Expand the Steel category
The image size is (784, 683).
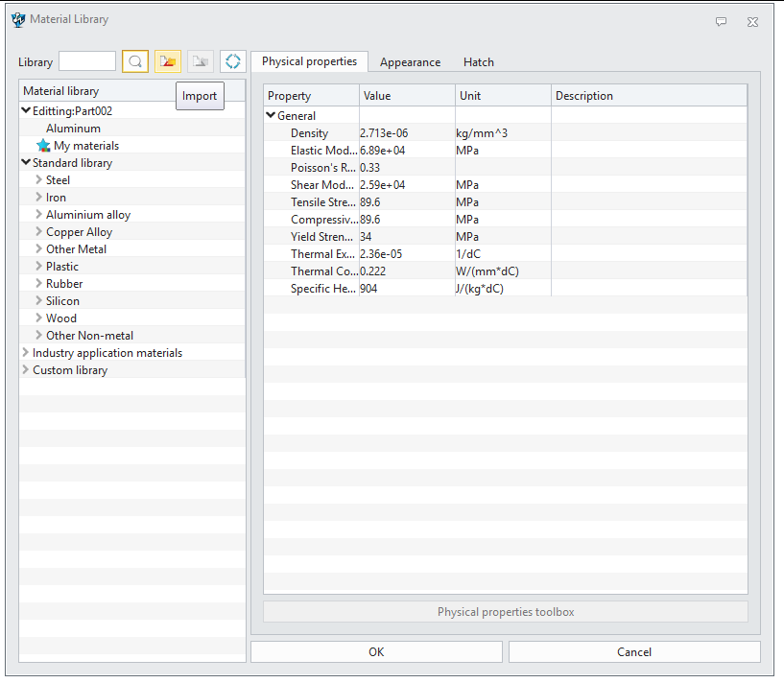(x=39, y=180)
